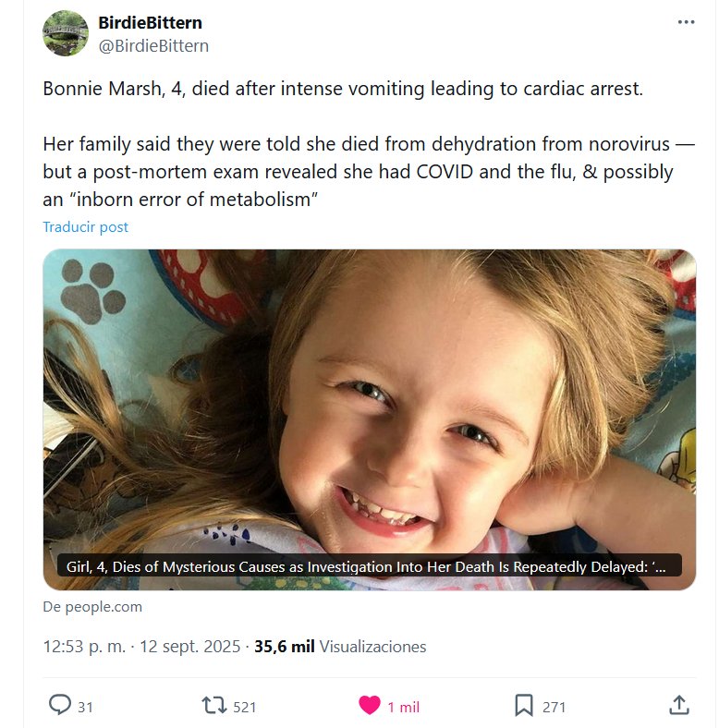719x728 pixels.
Task: Click the 31 replies count
Action: [85, 707]
